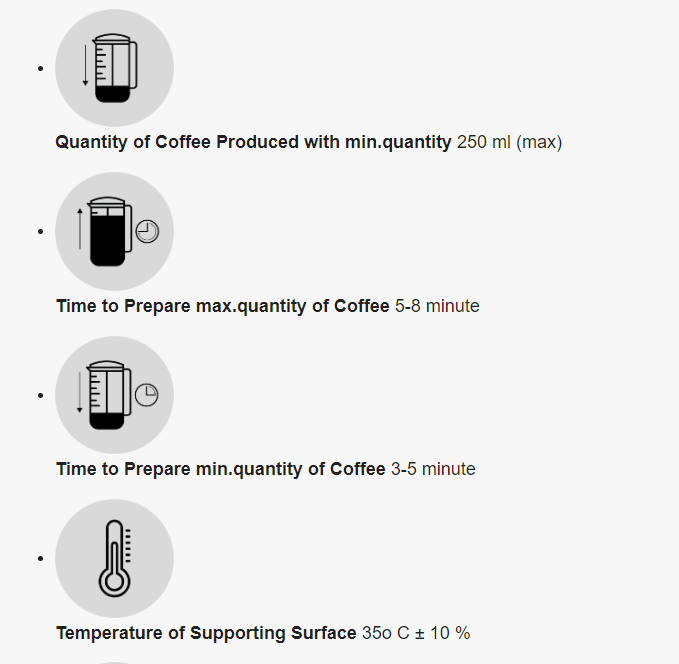Click the thermometer icon
The width and height of the screenshot is (679, 664).
[x=114, y=558]
